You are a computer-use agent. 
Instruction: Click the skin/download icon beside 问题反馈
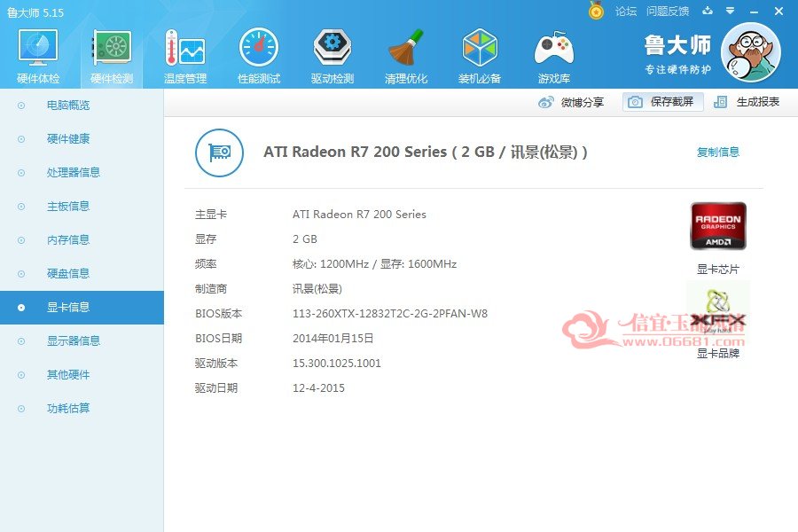(708, 11)
